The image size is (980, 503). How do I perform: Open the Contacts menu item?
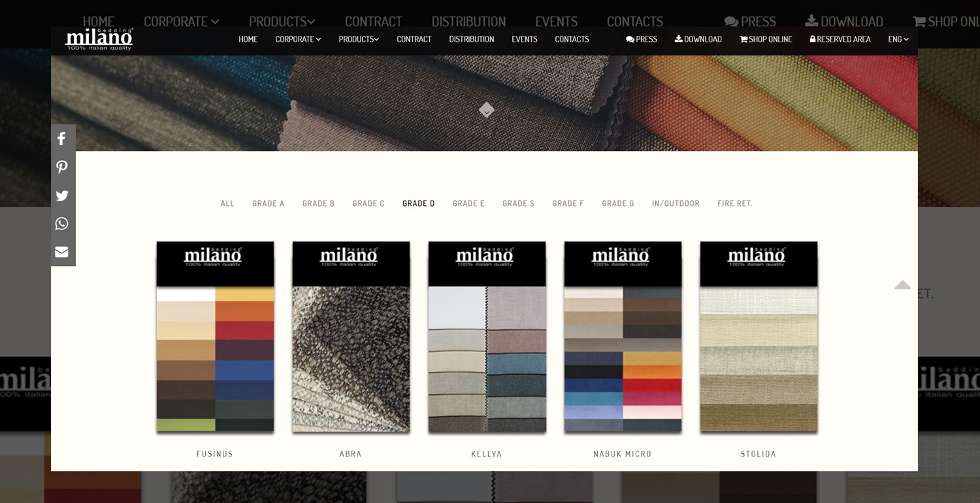pos(572,39)
